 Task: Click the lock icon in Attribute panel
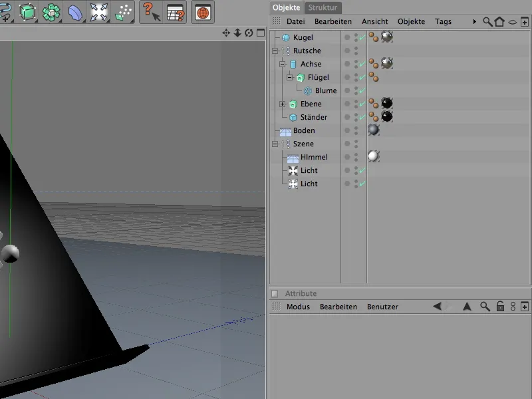499,307
